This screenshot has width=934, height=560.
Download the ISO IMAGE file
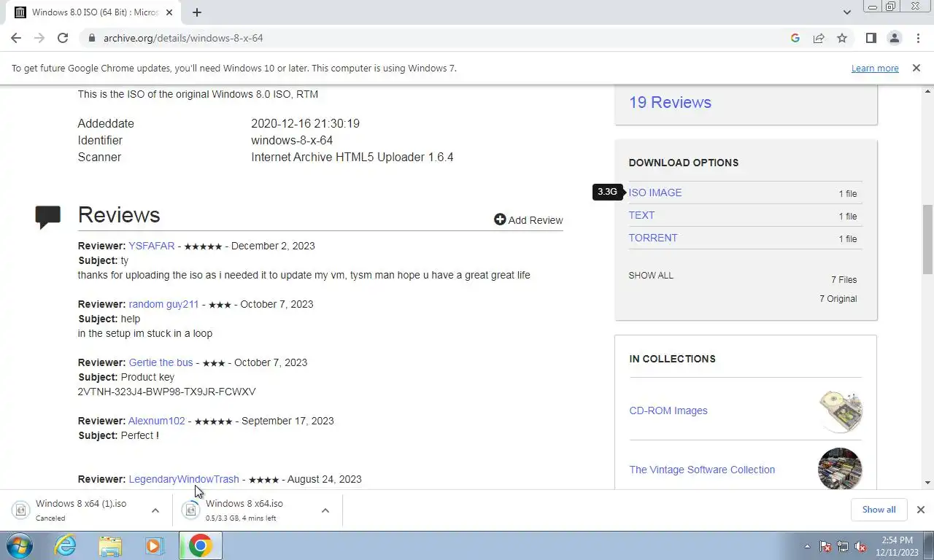(655, 192)
